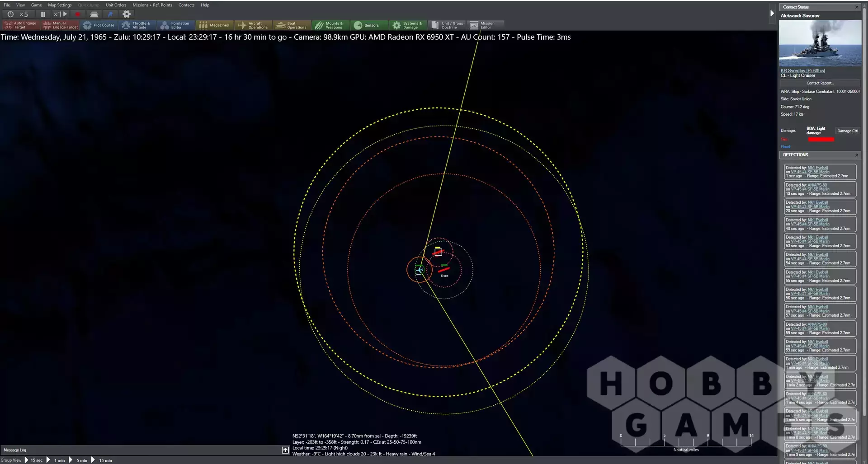This screenshot has height=464, width=868.
Task: Open the Map Settings menu
Action: [60, 5]
